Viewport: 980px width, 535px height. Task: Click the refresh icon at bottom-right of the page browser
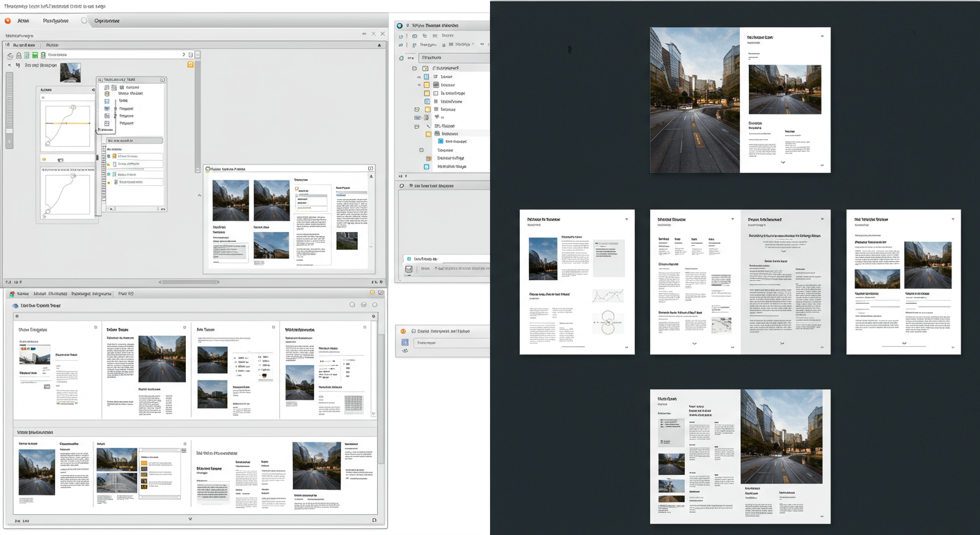click(x=374, y=520)
